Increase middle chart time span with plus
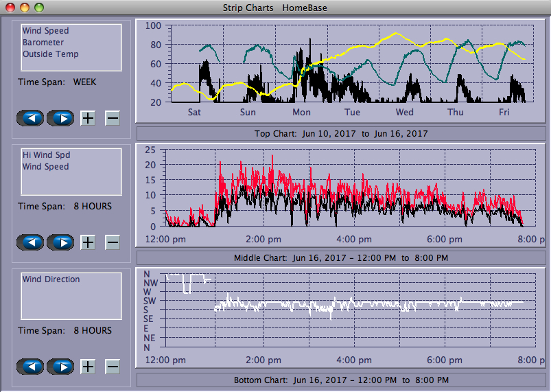Viewport: 551px width, 392px height. coord(88,242)
